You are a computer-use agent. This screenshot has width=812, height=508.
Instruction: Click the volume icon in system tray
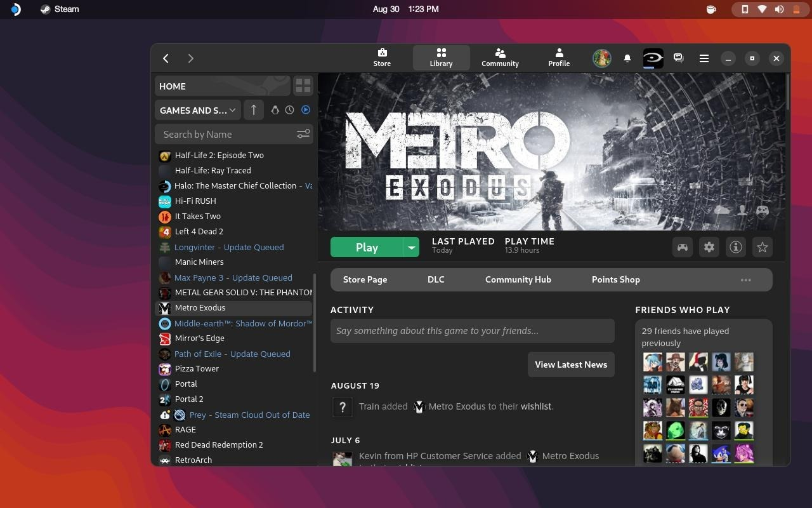click(x=780, y=9)
